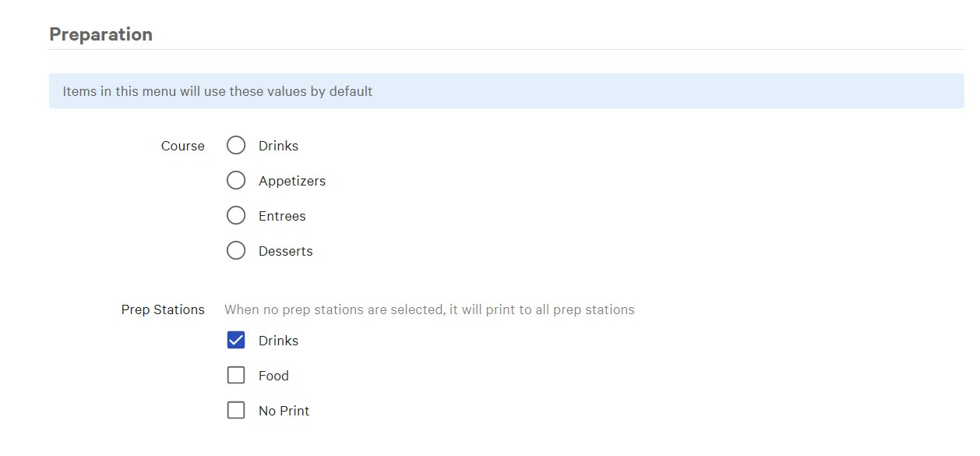
Task: Click the Appetizers label text
Action: click(x=292, y=180)
